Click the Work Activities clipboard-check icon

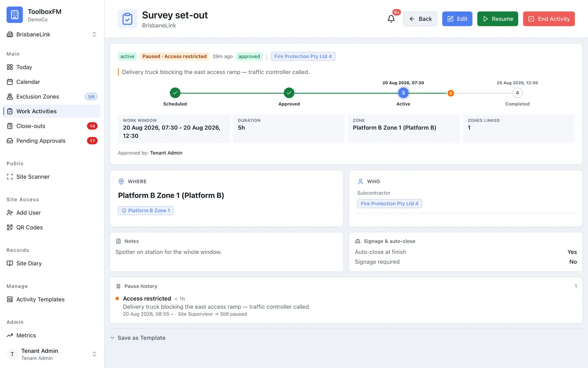(x=10, y=111)
